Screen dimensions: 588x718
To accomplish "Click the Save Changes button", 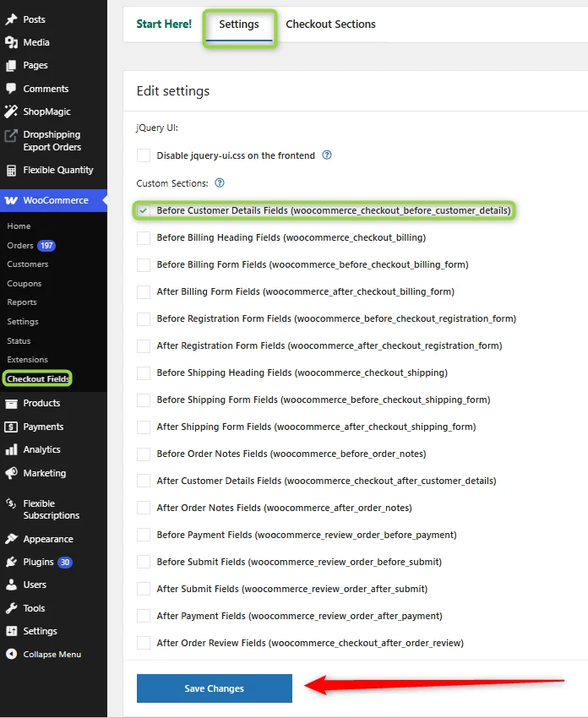I will pyautogui.click(x=215, y=688).
